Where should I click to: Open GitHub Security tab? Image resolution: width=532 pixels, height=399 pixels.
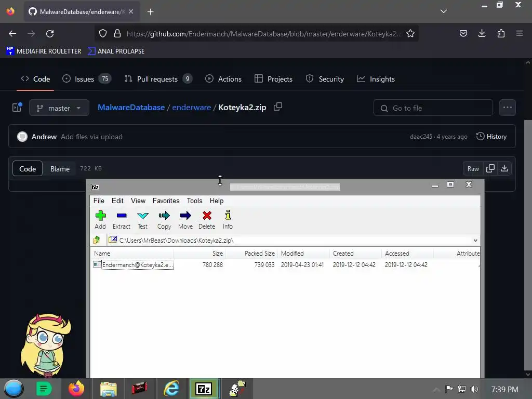tap(325, 79)
